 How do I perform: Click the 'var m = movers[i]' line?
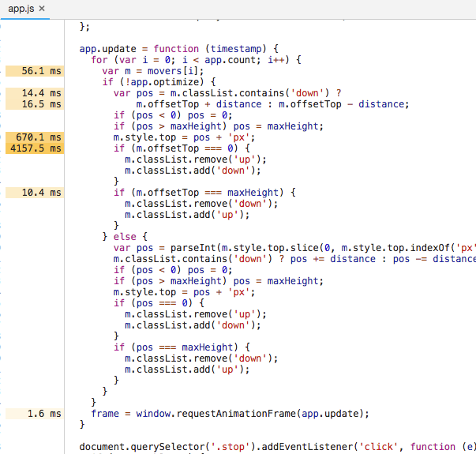click(x=153, y=71)
